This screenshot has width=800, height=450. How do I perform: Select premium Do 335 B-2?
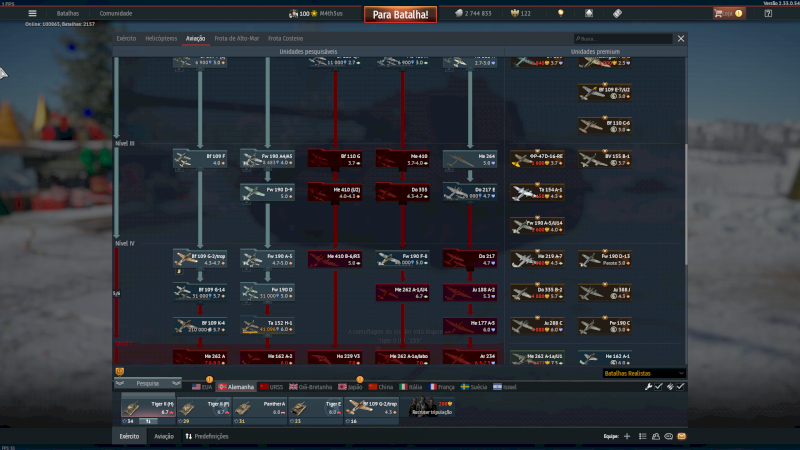(x=537, y=292)
